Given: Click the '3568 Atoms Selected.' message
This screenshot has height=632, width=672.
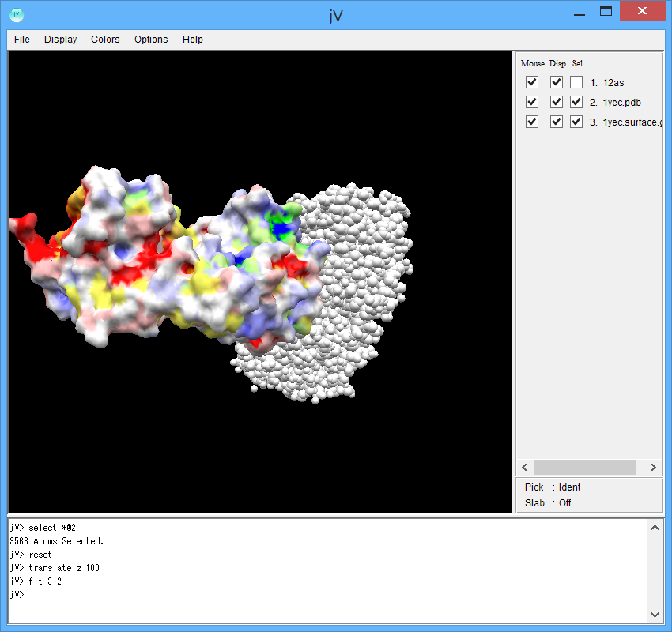Looking at the screenshot, I should pyautogui.click(x=57, y=541).
